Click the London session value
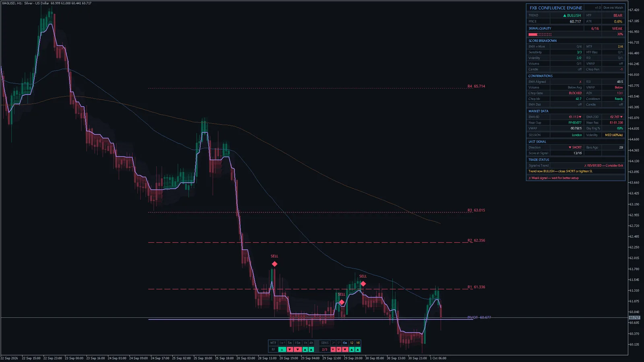 click(577, 135)
